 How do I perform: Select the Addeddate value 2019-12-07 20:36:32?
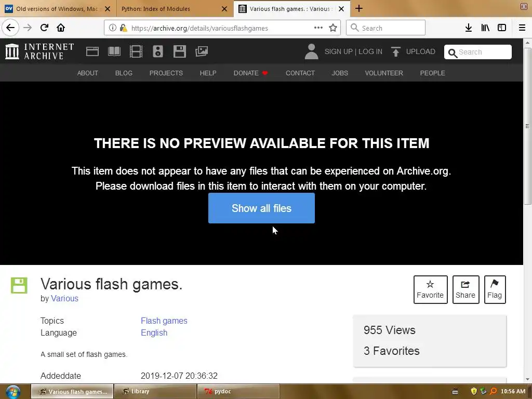pos(179,376)
